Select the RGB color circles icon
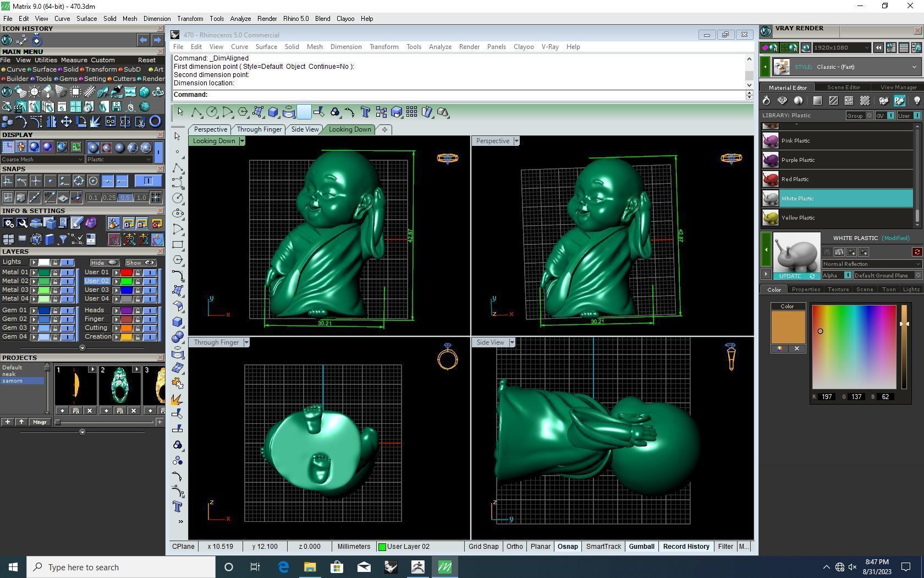Image resolution: width=924 pixels, height=578 pixels. click(x=334, y=112)
